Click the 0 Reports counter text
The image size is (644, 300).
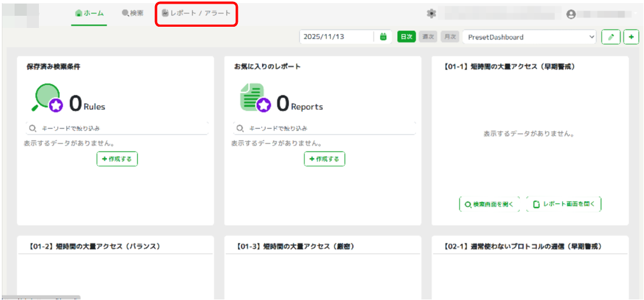(x=299, y=103)
